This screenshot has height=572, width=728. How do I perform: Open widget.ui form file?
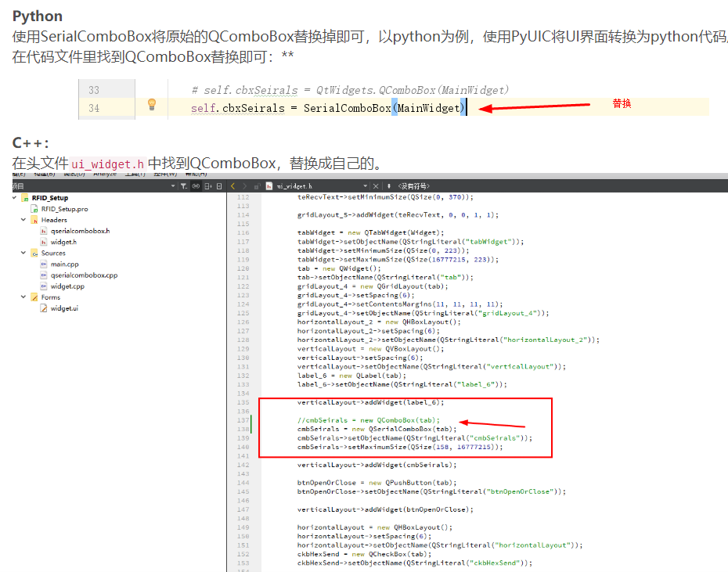coord(64,308)
